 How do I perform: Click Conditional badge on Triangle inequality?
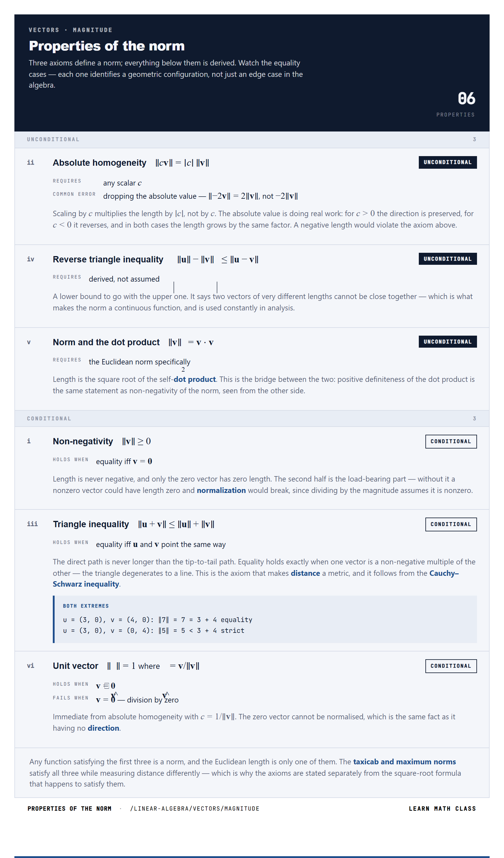point(451,524)
